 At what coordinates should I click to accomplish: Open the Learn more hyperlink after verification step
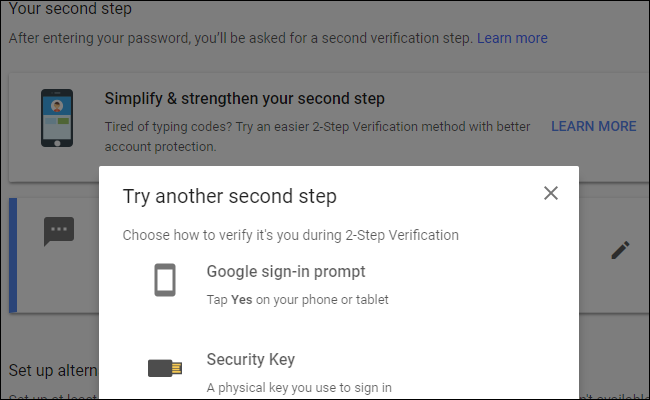512,38
